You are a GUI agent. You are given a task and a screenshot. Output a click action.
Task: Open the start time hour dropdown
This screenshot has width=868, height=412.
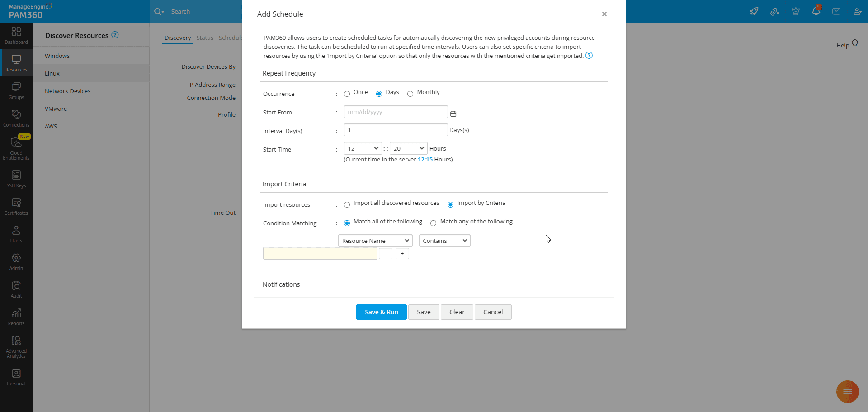pyautogui.click(x=363, y=148)
